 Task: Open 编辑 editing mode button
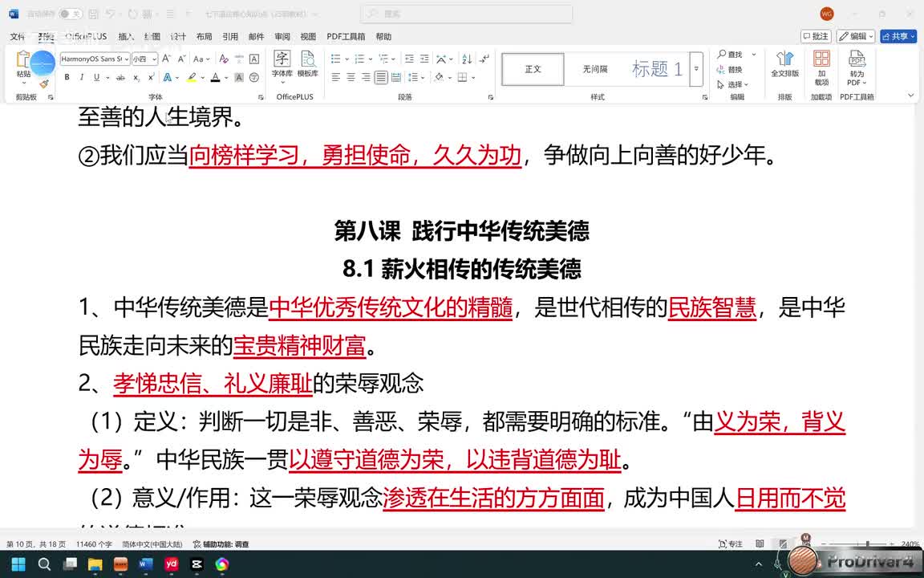pos(856,37)
